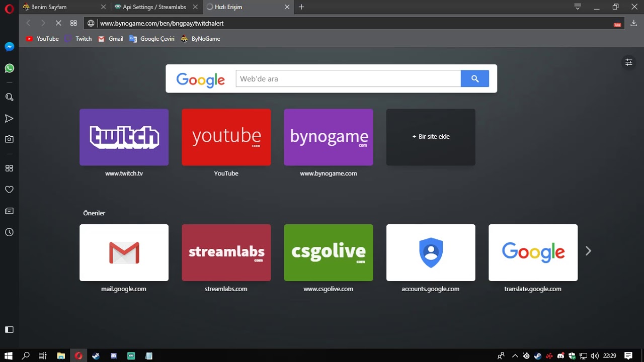Open Task View on the taskbar

tap(43, 355)
